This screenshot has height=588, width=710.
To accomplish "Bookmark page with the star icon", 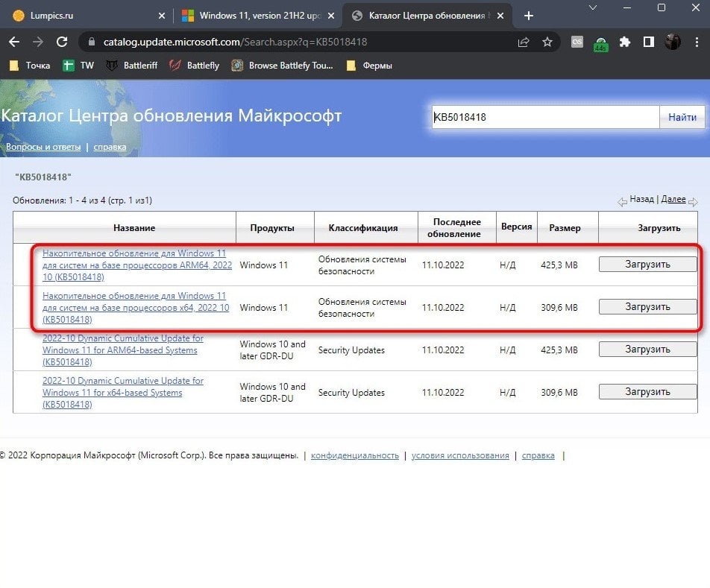I will (547, 42).
